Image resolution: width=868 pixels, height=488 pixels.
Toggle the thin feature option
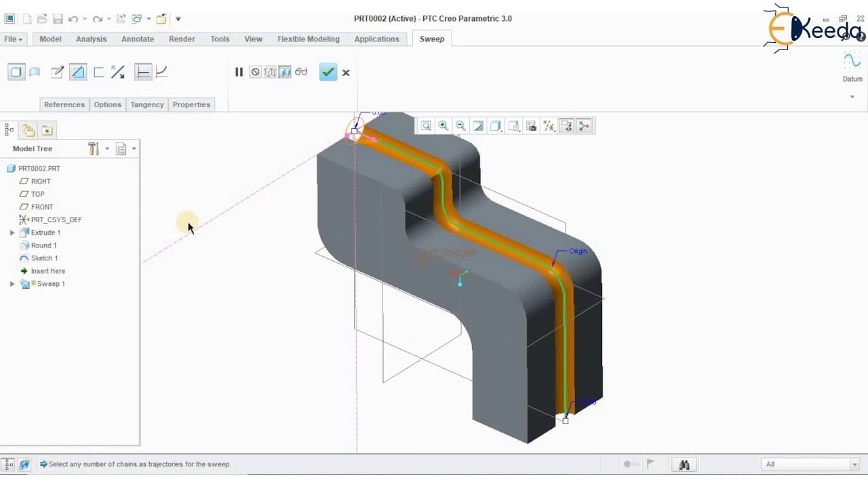[x=98, y=72]
